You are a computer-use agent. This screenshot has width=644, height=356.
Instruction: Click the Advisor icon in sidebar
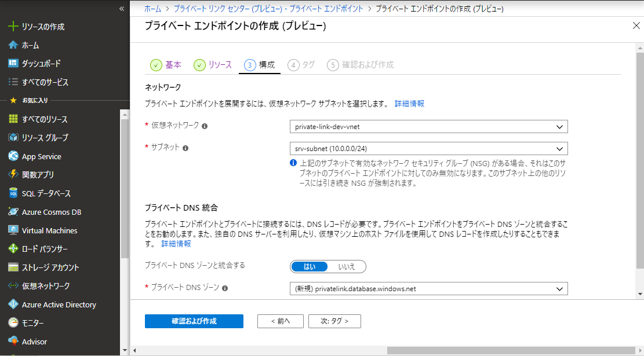tap(13, 341)
